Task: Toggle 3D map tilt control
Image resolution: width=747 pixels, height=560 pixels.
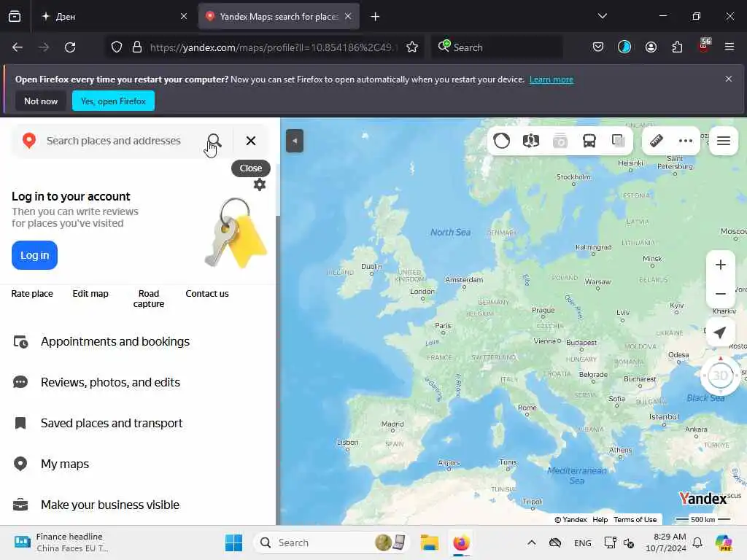Action: click(720, 376)
